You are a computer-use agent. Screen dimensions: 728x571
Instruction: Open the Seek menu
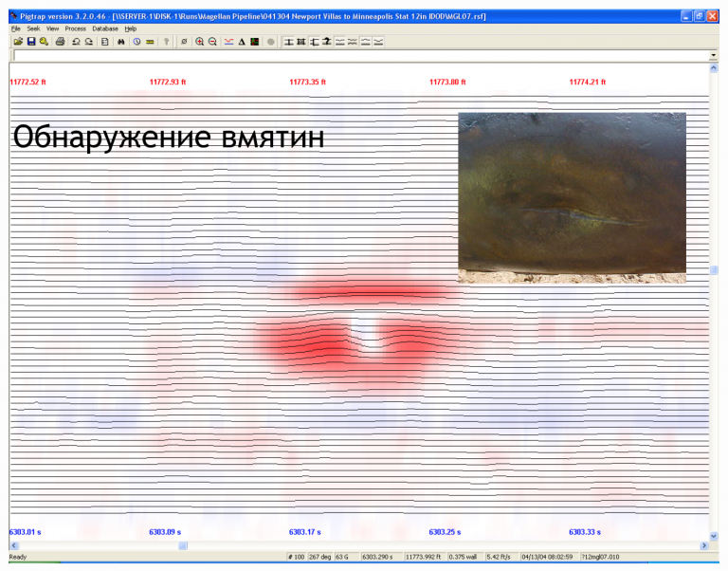pos(33,28)
